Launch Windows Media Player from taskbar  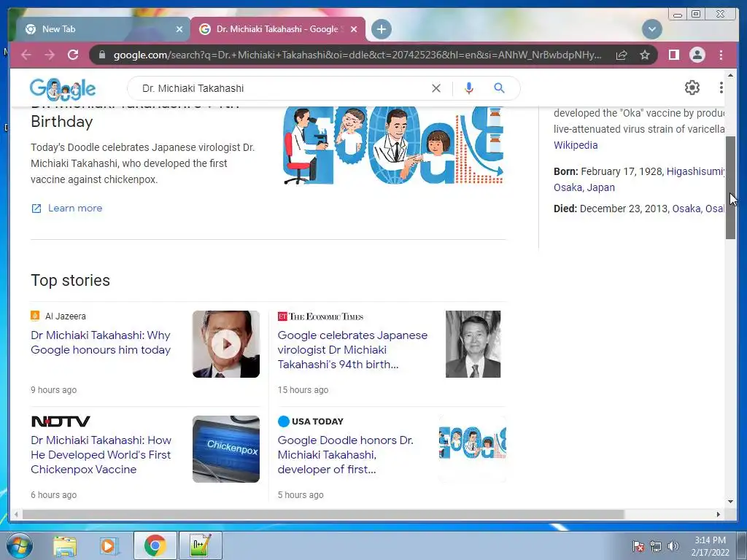pyautogui.click(x=109, y=545)
